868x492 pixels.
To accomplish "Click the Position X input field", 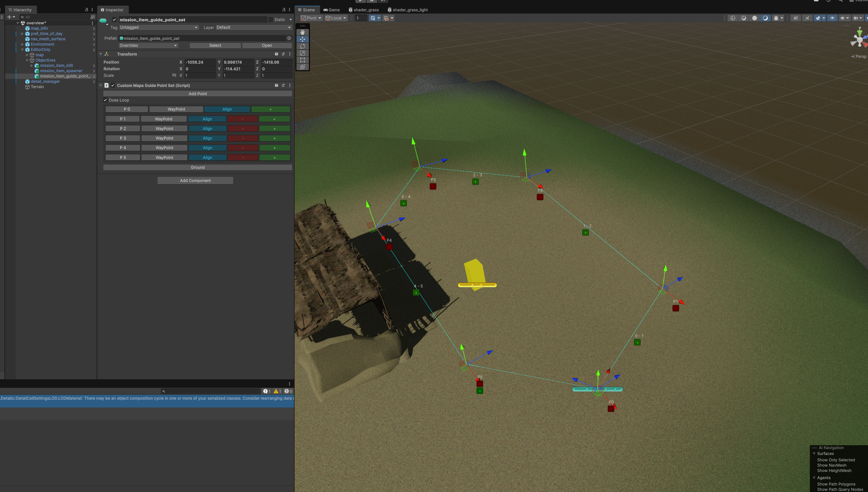I will pyautogui.click(x=200, y=62).
